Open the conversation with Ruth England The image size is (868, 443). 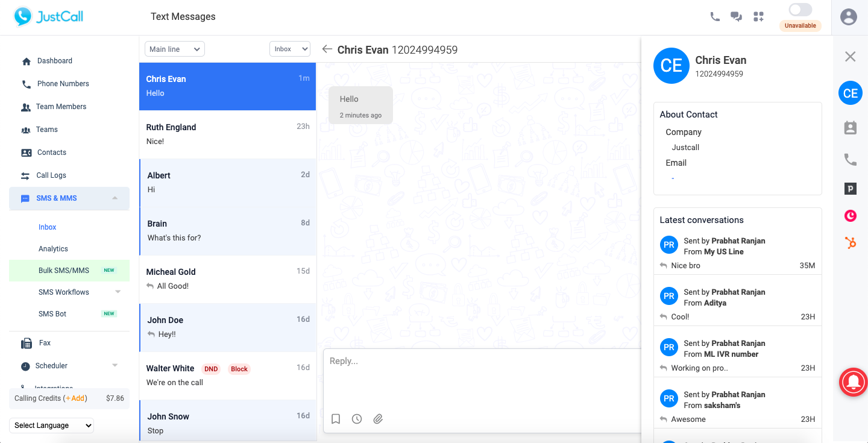pos(227,134)
